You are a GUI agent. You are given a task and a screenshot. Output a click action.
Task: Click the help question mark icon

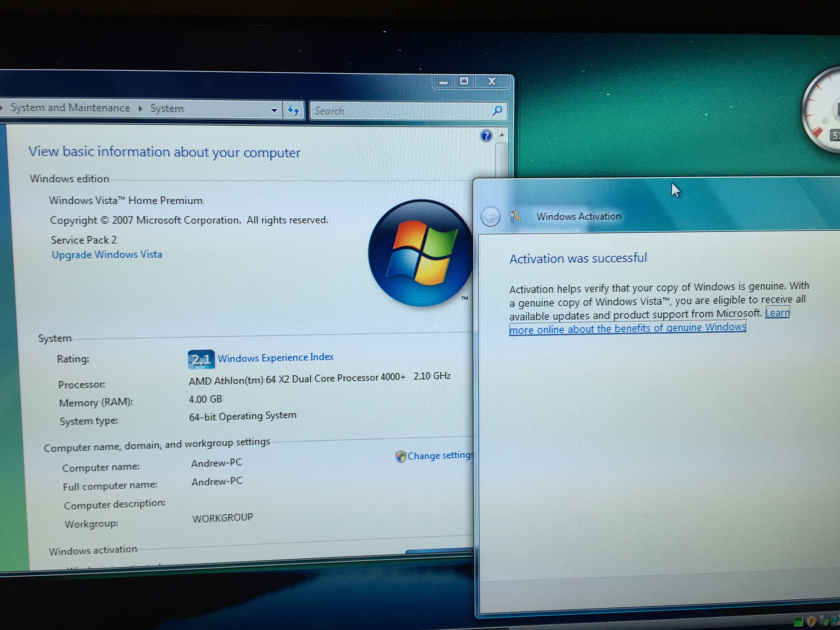[x=486, y=136]
